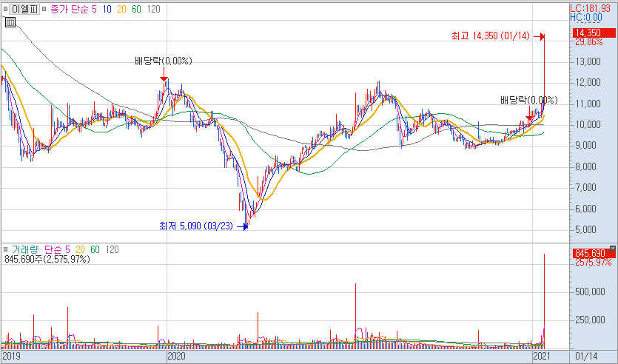Click the 배당락(0.00%) marker near 2020

point(163,61)
